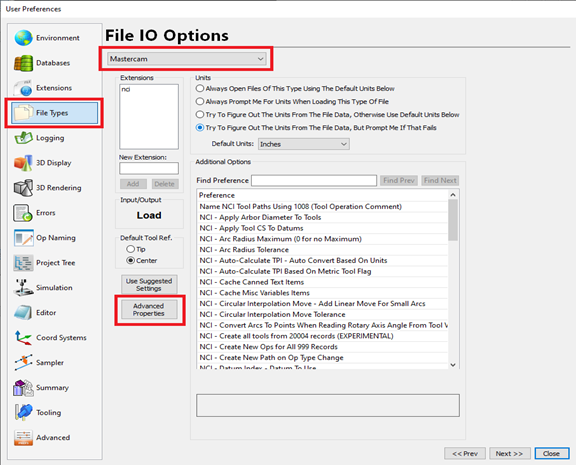Select the 3D Display icon

[x=24, y=163]
